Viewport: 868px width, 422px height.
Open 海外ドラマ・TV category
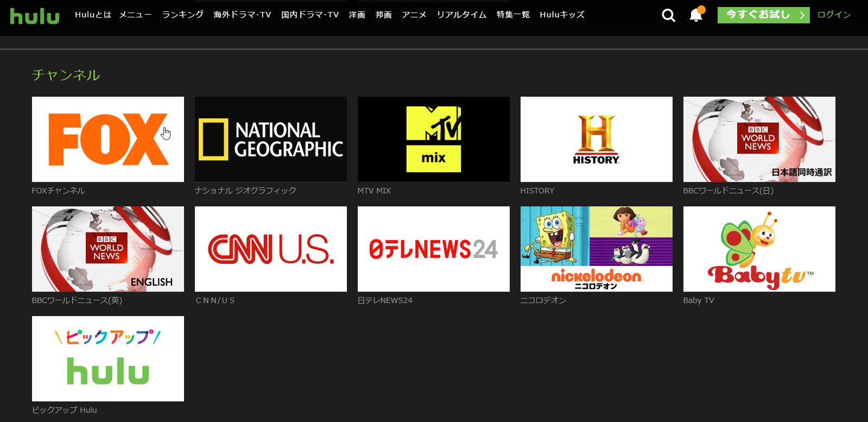click(x=242, y=15)
